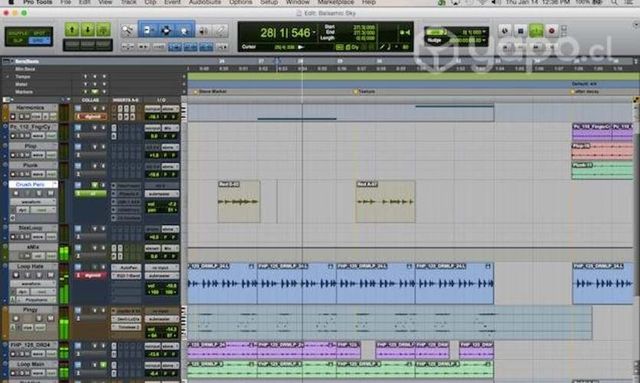This screenshot has width=640, height=383.
Task: Click the Online button left of Stop
Action: coord(505,31)
